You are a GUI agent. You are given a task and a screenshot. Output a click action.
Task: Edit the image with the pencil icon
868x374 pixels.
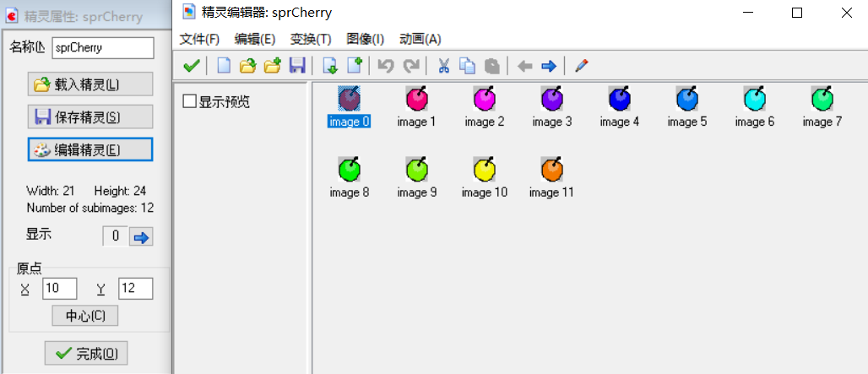(581, 67)
